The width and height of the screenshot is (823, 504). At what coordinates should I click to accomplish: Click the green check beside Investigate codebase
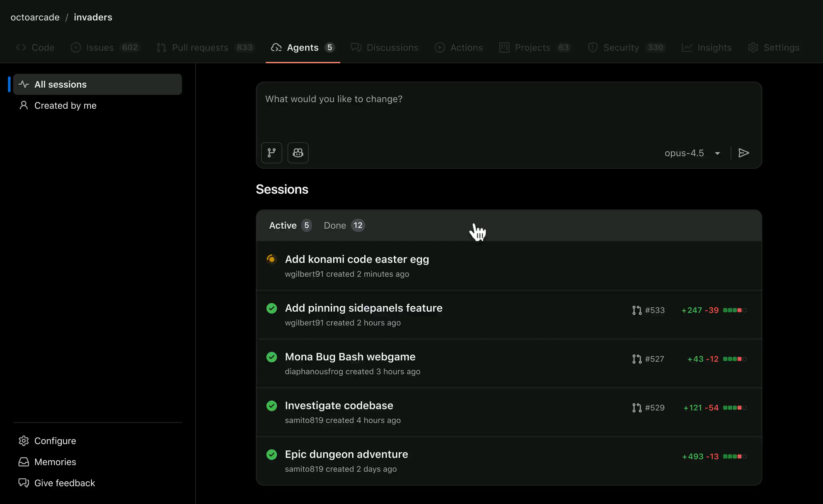(x=272, y=406)
